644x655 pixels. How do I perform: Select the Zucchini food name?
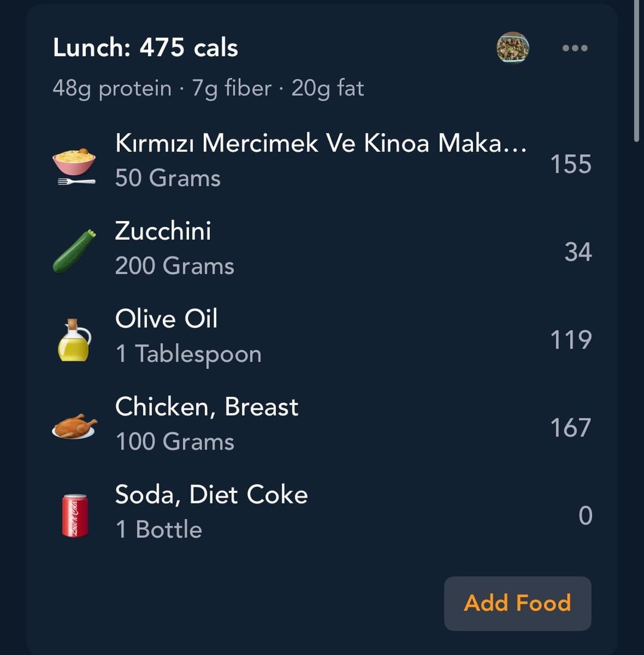tap(163, 231)
